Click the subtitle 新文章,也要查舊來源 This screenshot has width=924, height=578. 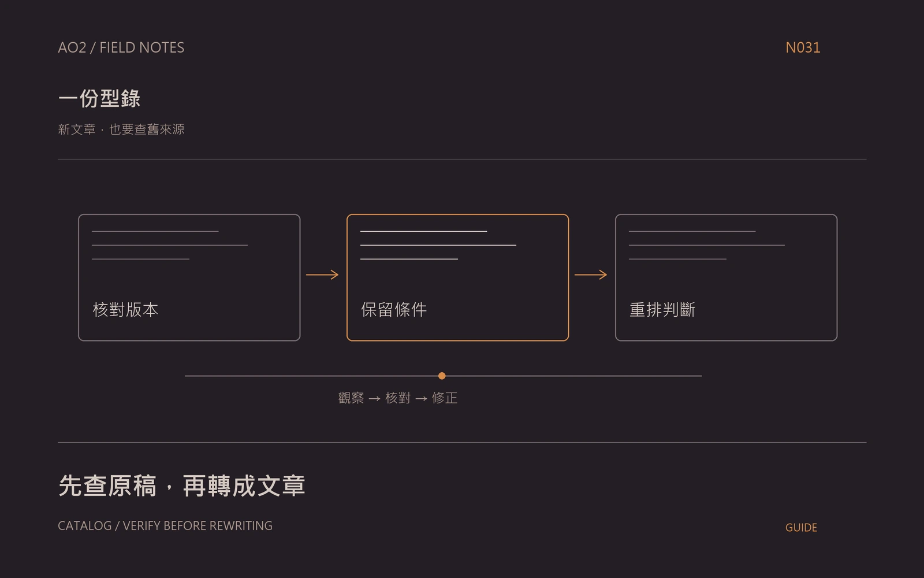pyautogui.click(x=121, y=129)
